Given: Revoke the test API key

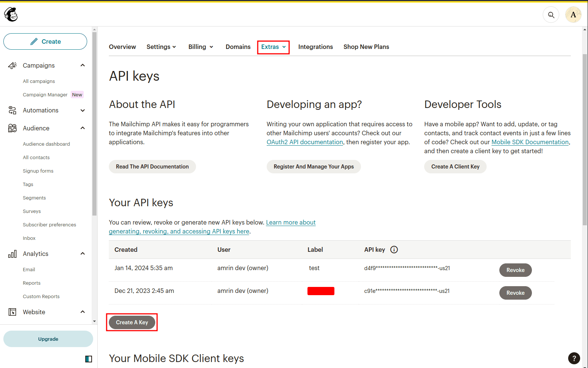Looking at the screenshot, I should [515, 270].
